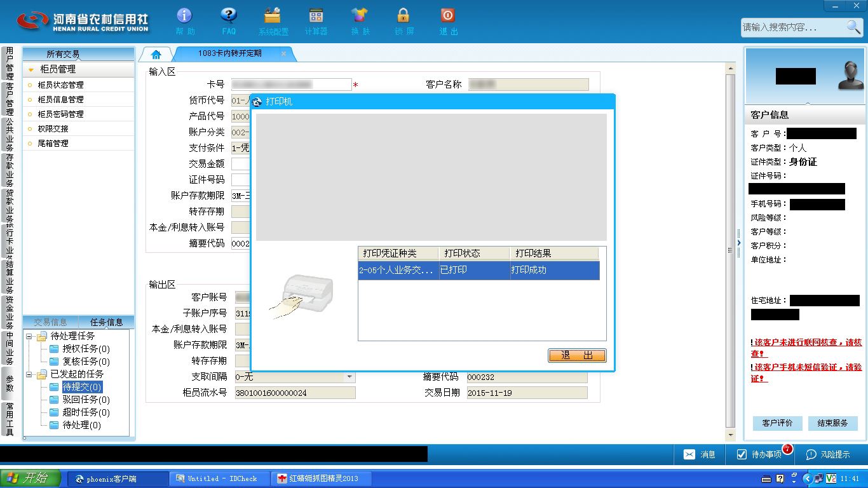Screen dimensions: 868x488
Task: Click the 客户评价 button
Action: click(777, 423)
